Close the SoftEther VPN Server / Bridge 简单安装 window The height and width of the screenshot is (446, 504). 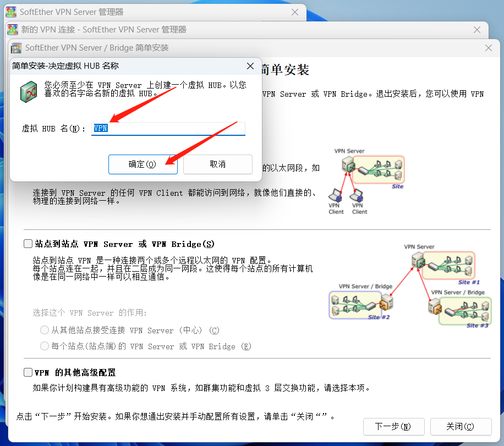tap(488, 48)
